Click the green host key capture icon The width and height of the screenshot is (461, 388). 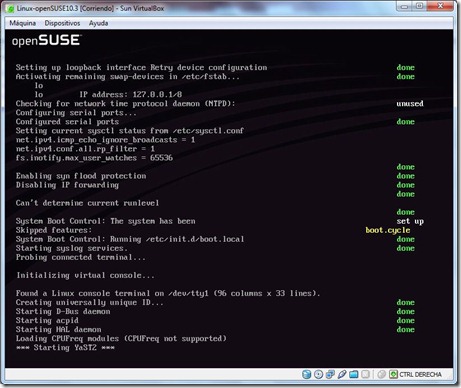[x=393, y=374]
